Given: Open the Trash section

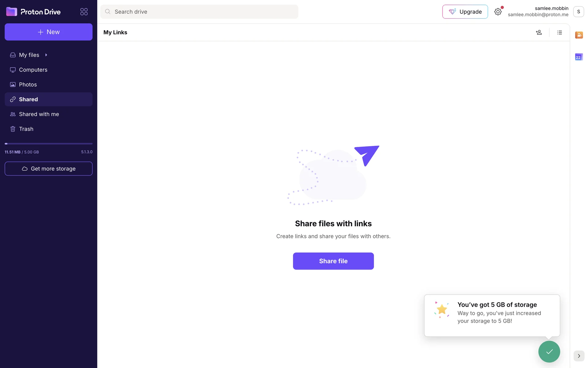Looking at the screenshot, I should [26, 129].
